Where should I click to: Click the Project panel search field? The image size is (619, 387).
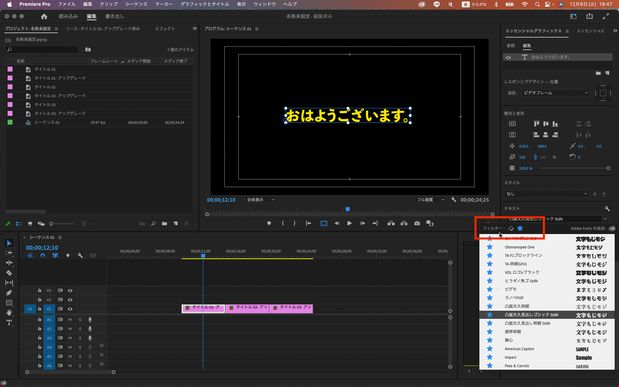tap(43, 49)
